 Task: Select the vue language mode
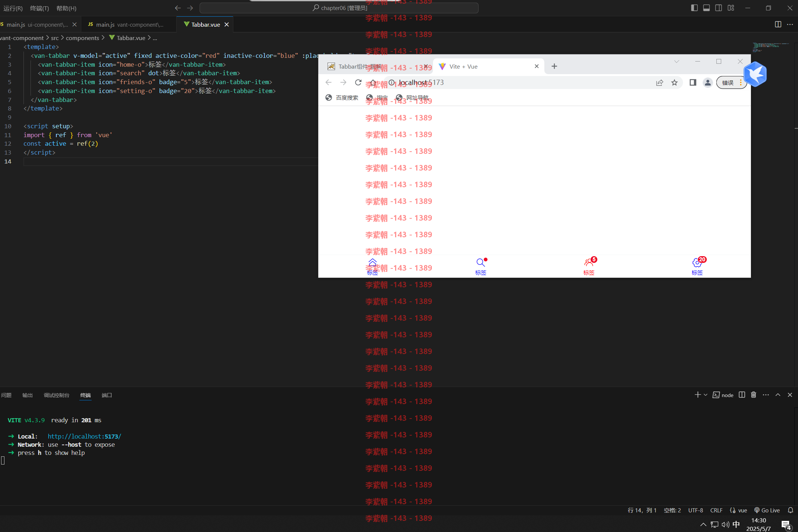pos(738,510)
